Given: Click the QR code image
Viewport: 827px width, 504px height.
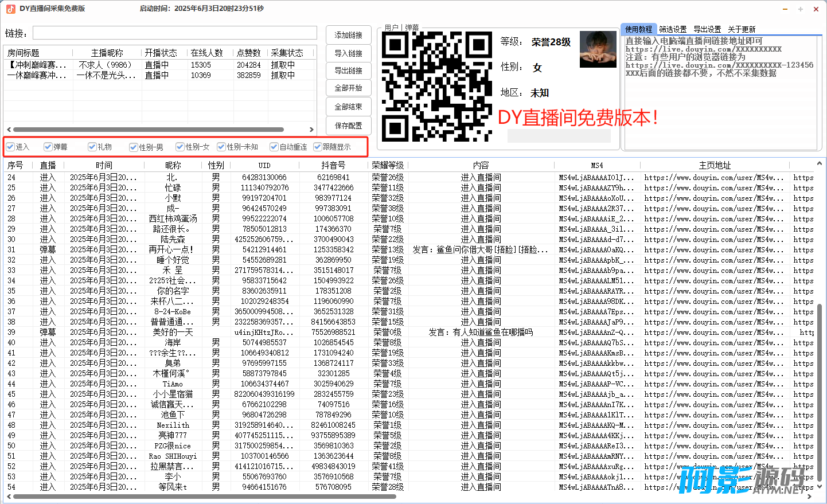Looking at the screenshot, I should (x=437, y=86).
